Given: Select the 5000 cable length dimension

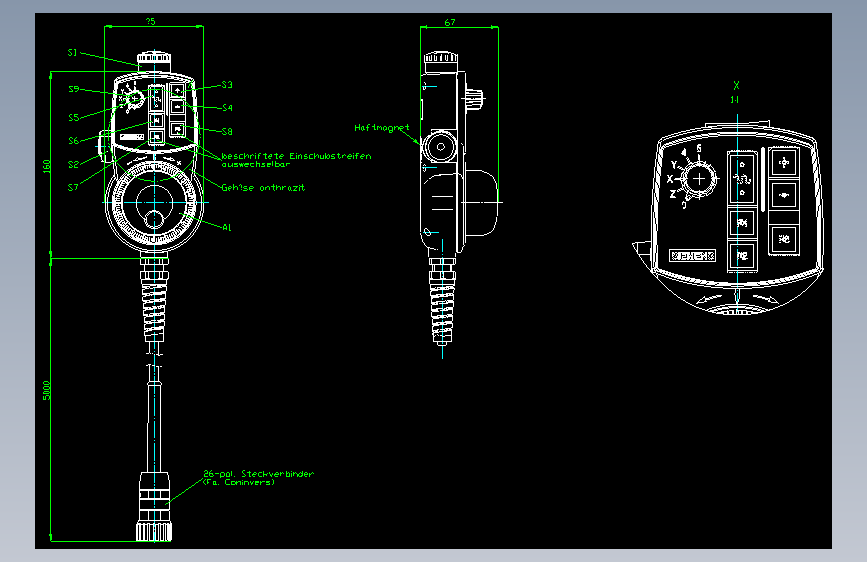Looking at the screenshot, I should tap(46, 390).
